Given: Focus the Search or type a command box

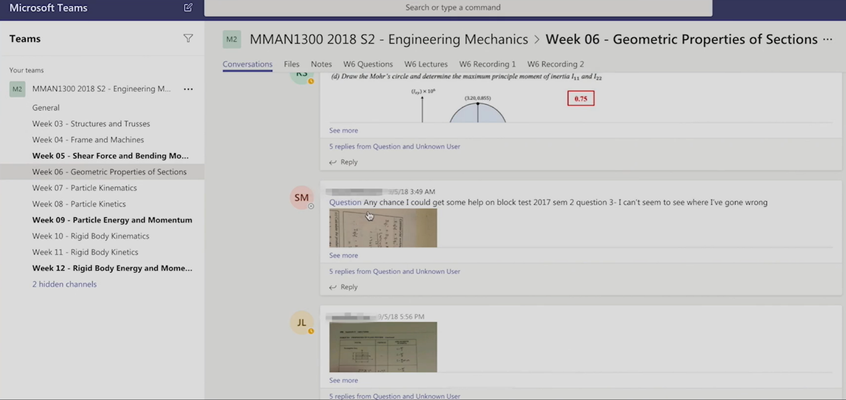Looking at the screenshot, I should [458, 8].
